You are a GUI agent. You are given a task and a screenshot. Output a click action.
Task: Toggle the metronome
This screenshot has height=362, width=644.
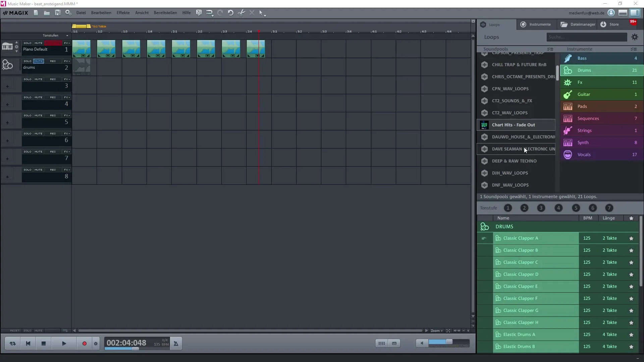click(176, 344)
